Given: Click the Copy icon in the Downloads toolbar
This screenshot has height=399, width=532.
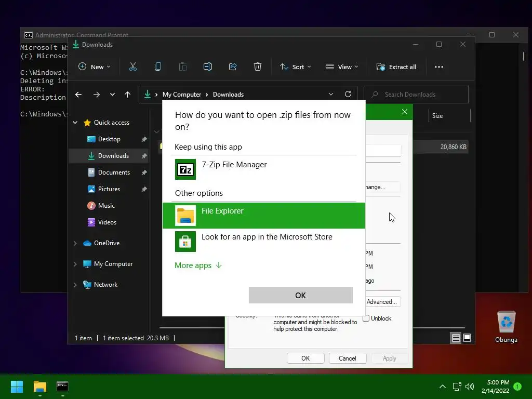Looking at the screenshot, I should point(158,67).
